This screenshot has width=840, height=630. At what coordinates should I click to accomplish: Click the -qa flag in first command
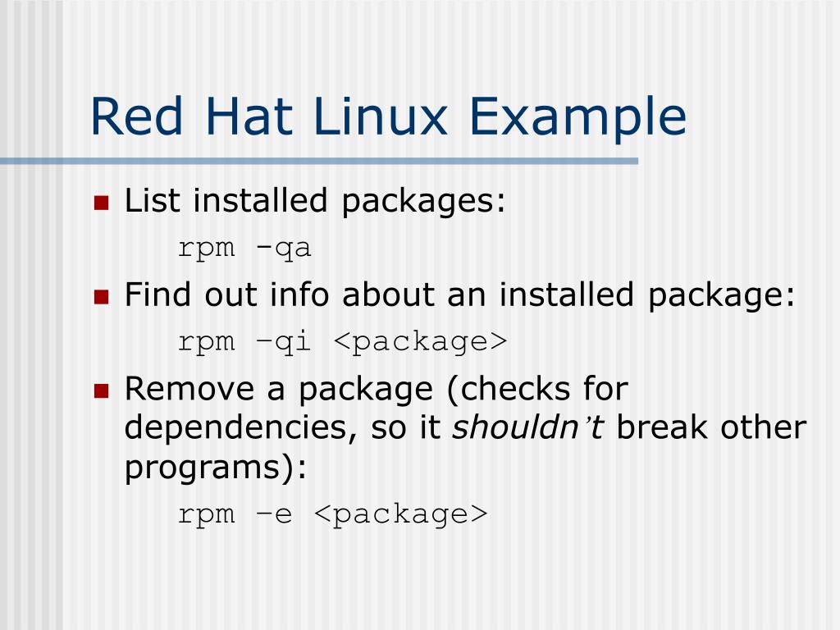point(283,249)
